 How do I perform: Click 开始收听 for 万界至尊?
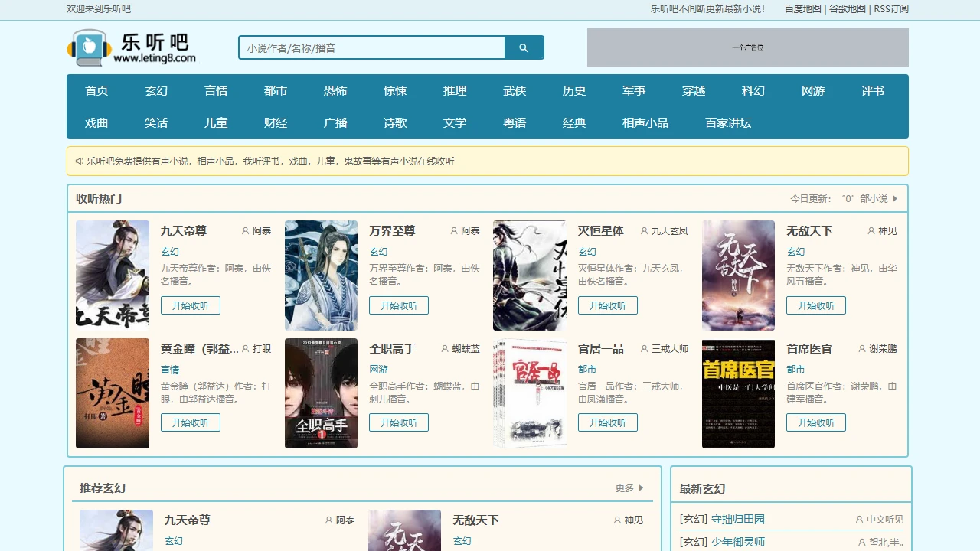tap(399, 305)
